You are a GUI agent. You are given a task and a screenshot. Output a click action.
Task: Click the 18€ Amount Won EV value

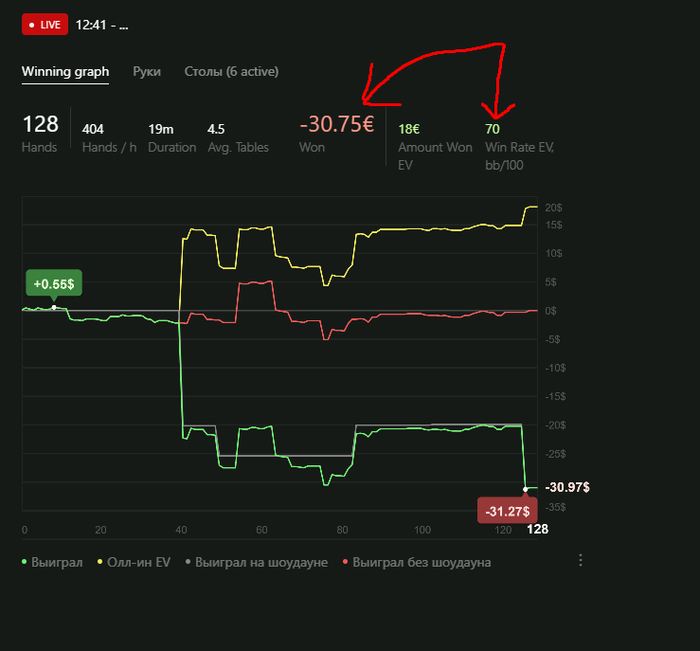click(409, 129)
